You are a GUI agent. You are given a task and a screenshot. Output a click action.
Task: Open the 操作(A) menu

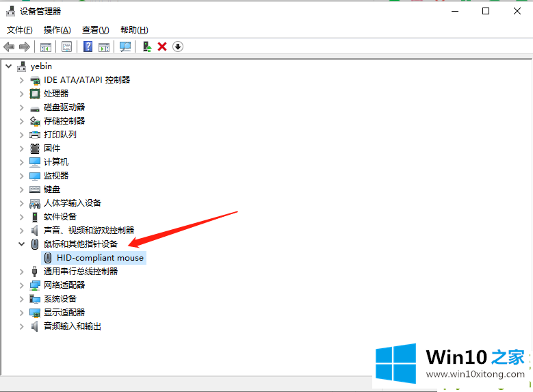pos(57,30)
